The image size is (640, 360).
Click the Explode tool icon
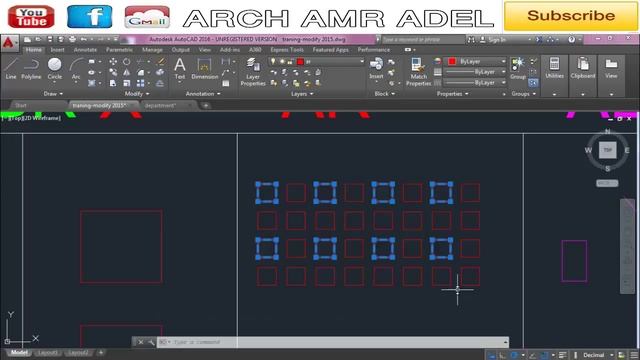point(160,72)
